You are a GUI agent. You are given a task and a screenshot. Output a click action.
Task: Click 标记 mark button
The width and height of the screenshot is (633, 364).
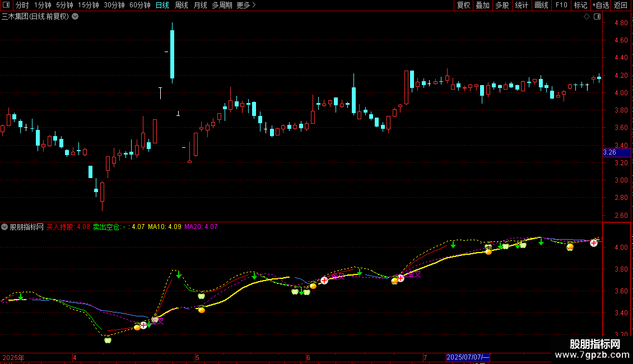tap(580, 5)
